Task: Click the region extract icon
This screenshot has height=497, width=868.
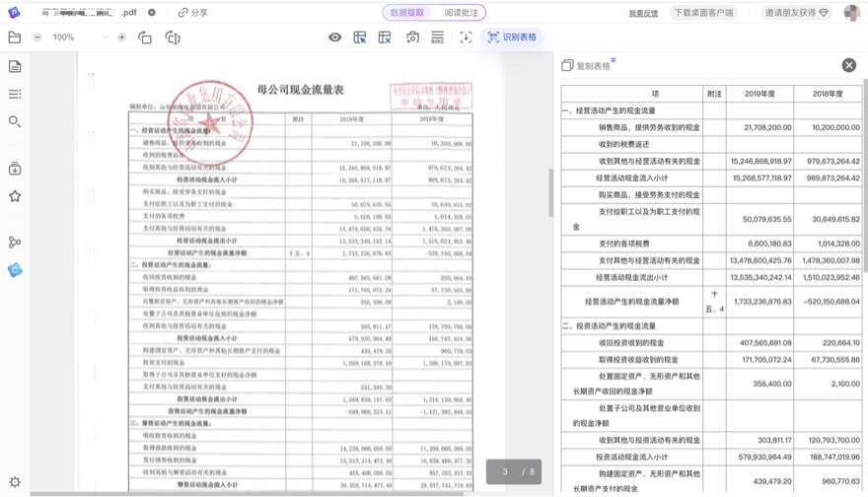Action: pos(466,37)
